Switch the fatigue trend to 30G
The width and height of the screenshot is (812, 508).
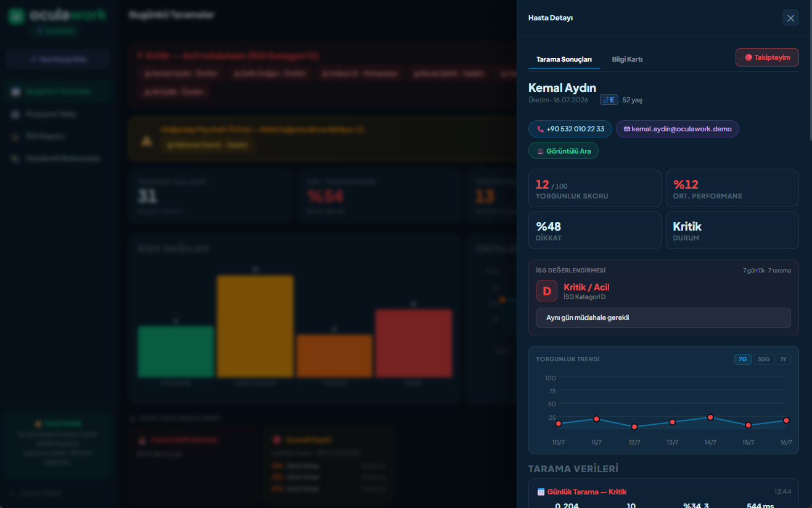pos(763,359)
